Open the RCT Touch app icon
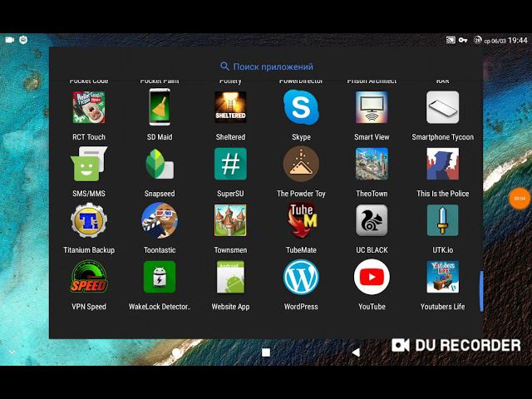Image resolution: width=532 pixels, height=399 pixels. (89, 107)
